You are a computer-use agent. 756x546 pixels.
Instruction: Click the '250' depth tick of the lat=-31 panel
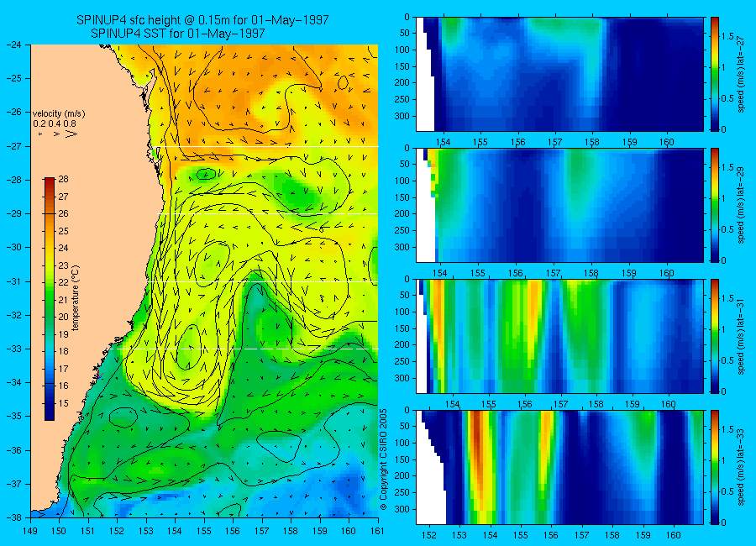click(x=402, y=361)
